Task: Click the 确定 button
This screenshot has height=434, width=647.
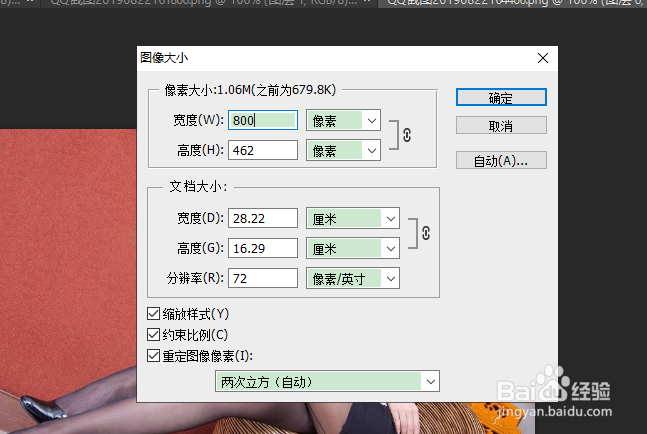Action: click(501, 97)
